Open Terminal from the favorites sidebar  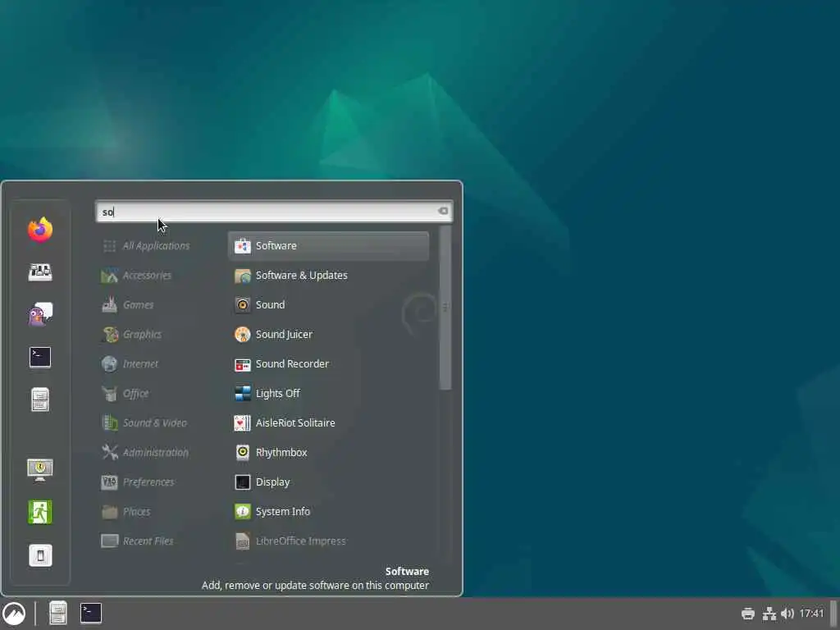[40, 358]
